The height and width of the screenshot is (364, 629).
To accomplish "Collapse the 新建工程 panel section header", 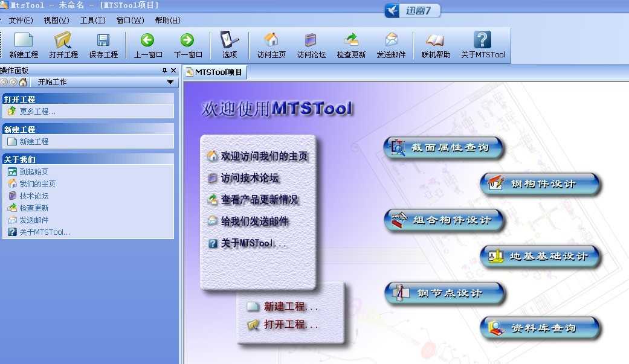I will pyautogui.click(x=88, y=129).
